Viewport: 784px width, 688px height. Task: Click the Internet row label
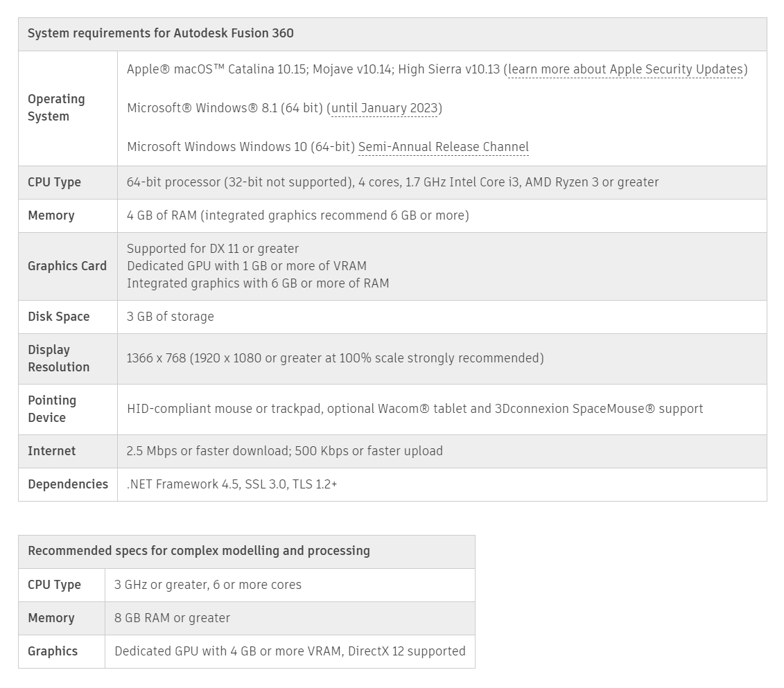52,451
